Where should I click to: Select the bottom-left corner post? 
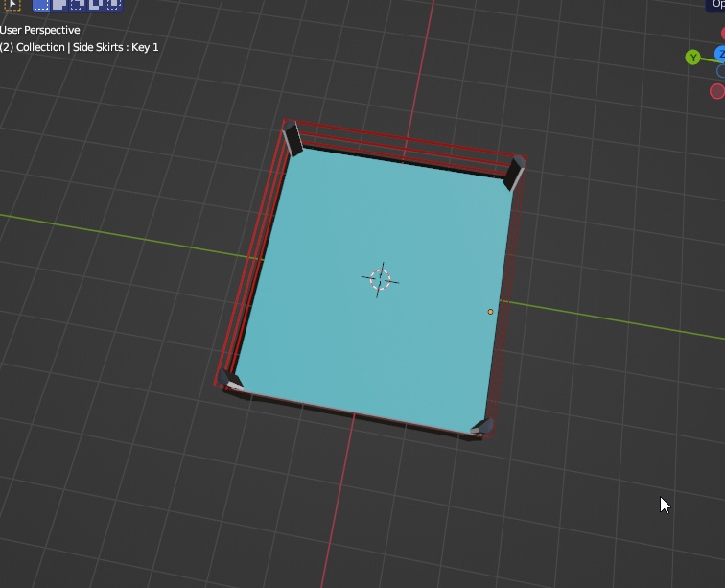[x=230, y=380]
